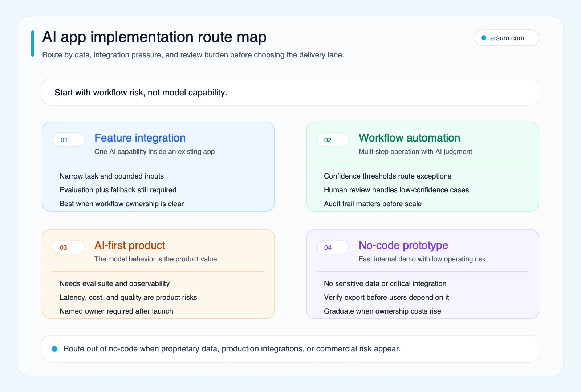This screenshot has width=581, height=392.
Task: Click 'Multi-step operation with AI judgment'
Action: coord(415,152)
